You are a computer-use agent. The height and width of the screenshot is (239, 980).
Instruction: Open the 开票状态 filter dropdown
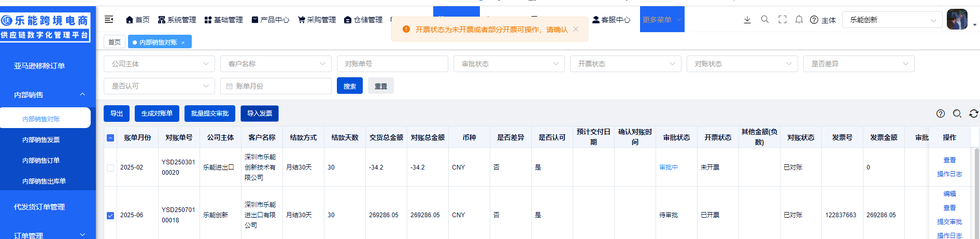click(x=626, y=64)
